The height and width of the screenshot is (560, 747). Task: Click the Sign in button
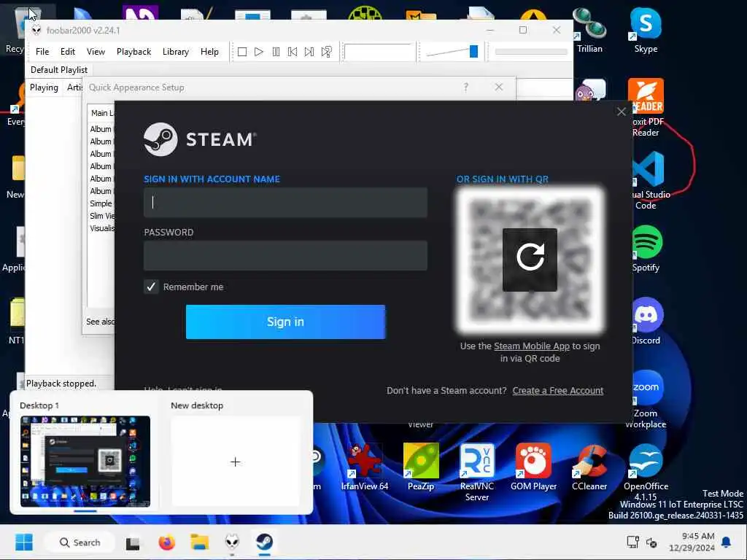[x=285, y=322]
